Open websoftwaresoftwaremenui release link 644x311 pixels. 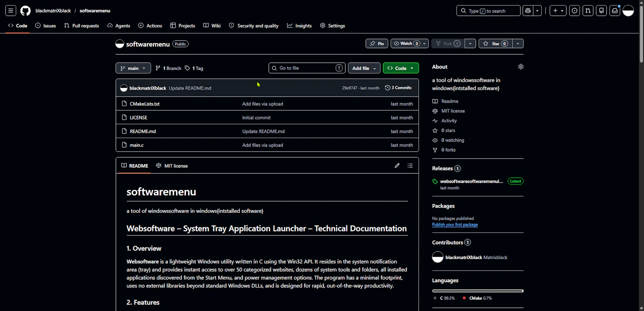(471, 181)
